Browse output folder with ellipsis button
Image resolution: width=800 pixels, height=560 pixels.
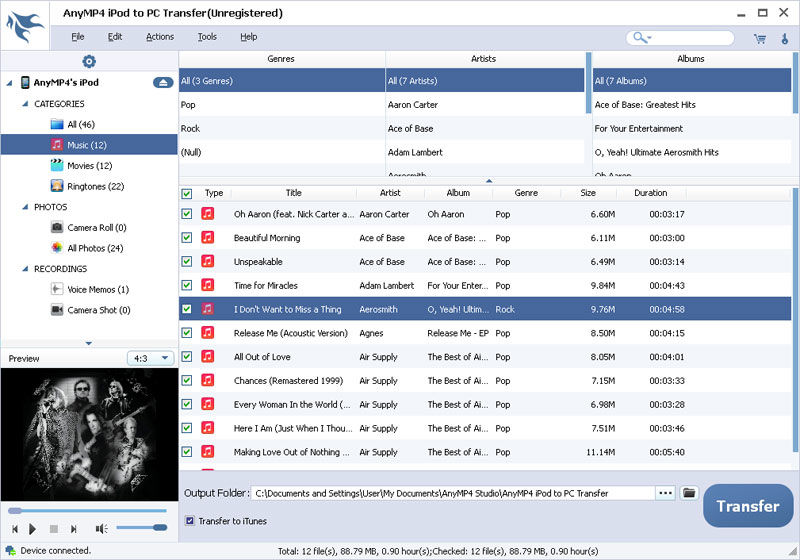point(665,493)
